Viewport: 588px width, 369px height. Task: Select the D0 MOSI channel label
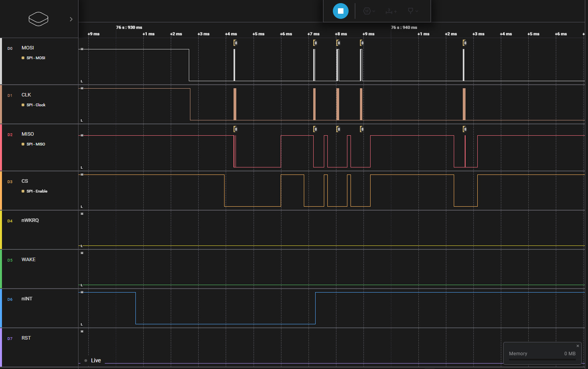[27, 48]
